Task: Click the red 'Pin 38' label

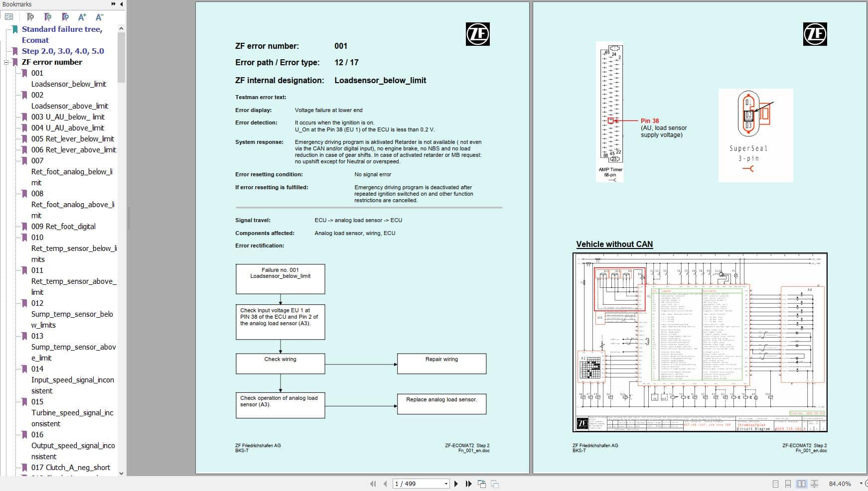Action: 650,121
